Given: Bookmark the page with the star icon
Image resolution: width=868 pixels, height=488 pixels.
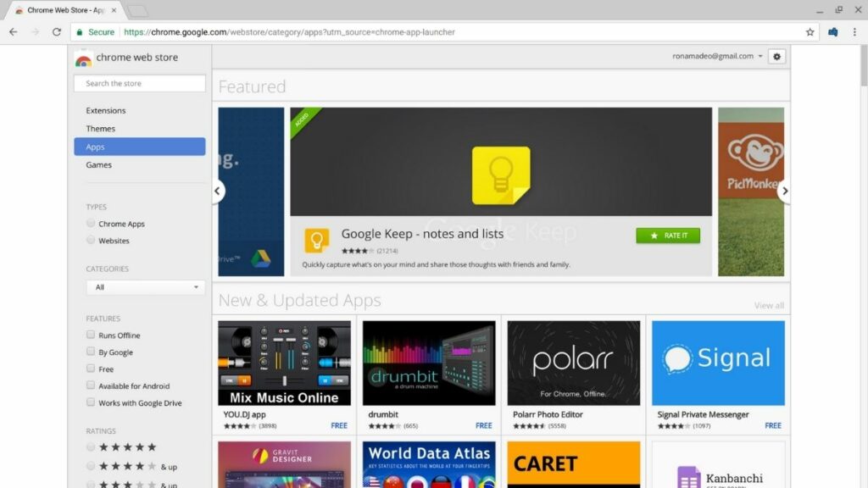Looking at the screenshot, I should pos(810,31).
